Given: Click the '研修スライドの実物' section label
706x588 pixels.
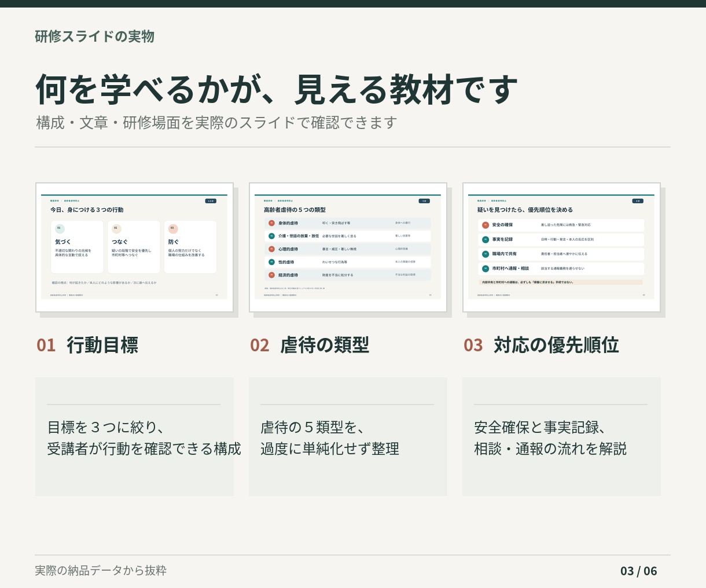Looking at the screenshot, I should tap(94, 36).
